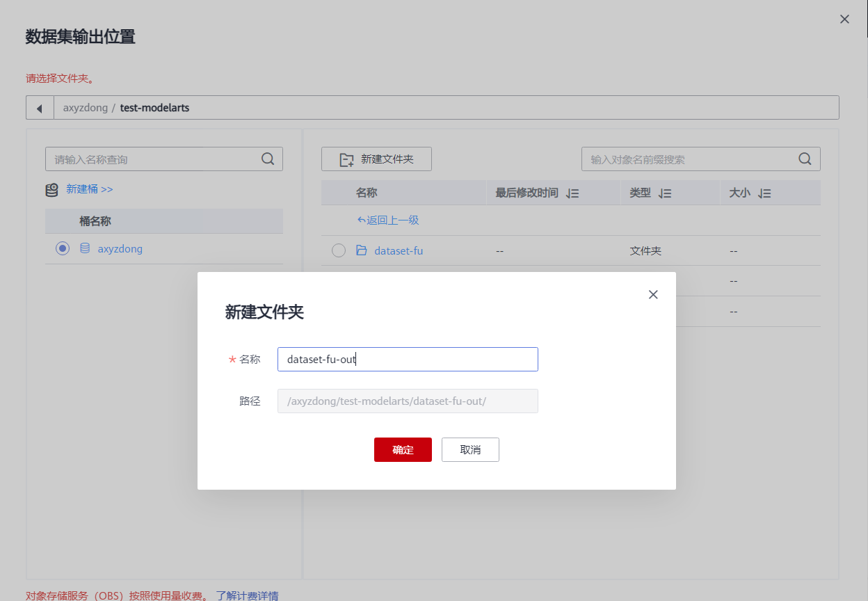This screenshot has width=868, height=601.
Task: Cancel folder creation with 取消
Action: pos(470,449)
